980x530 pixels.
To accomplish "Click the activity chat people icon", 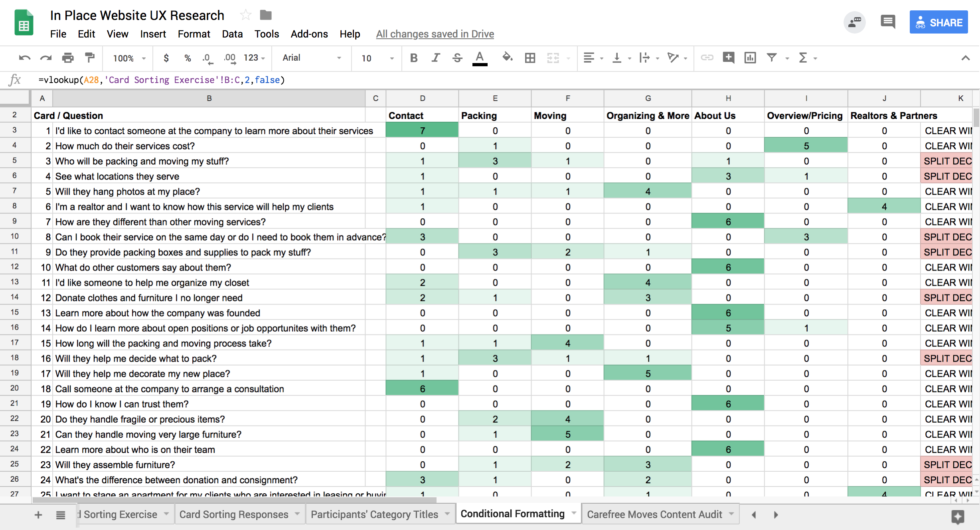I will [854, 22].
